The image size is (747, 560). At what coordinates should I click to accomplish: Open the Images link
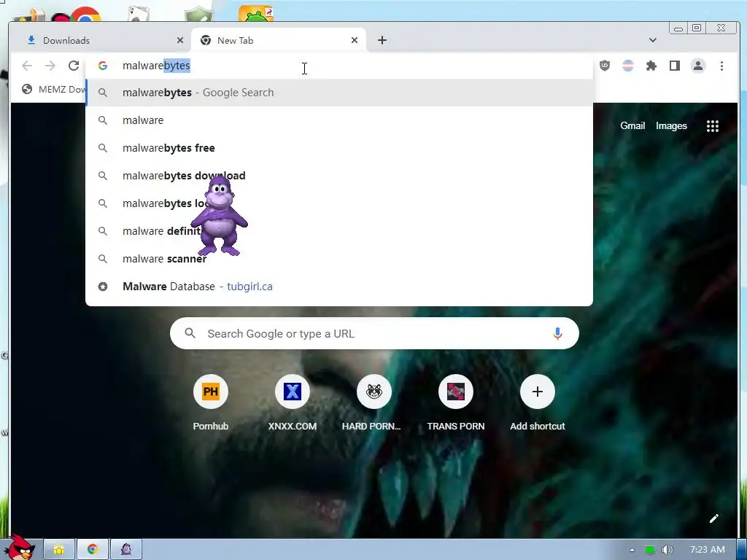(671, 125)
